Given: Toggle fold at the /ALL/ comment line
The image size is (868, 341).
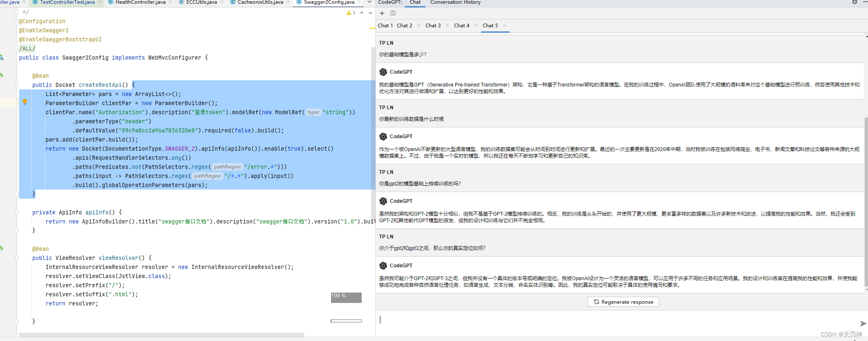Looking at the screenshot, I should [17, 49].
